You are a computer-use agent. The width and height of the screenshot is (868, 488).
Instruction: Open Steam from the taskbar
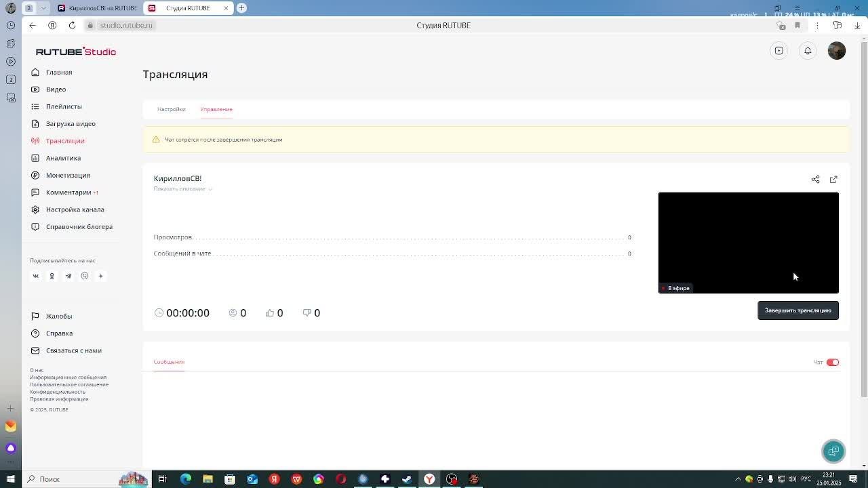tap(407, 479)
